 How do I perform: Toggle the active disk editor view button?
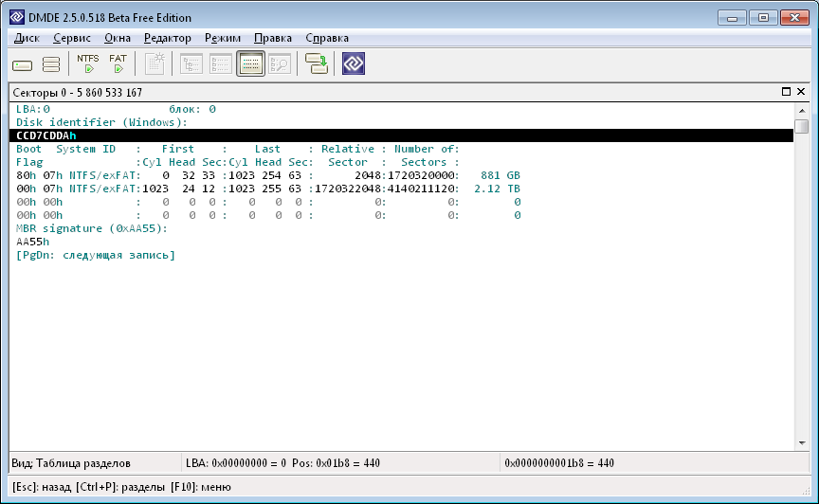[x=250, y=64]
